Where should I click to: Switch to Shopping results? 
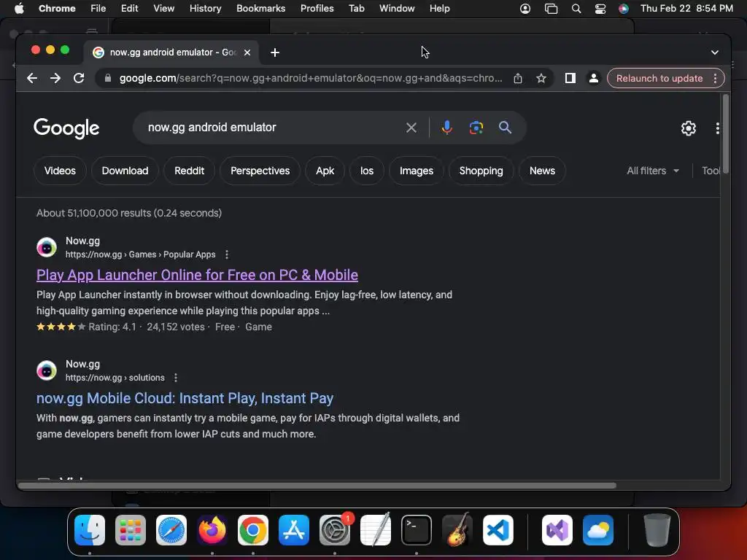(481, 171)
